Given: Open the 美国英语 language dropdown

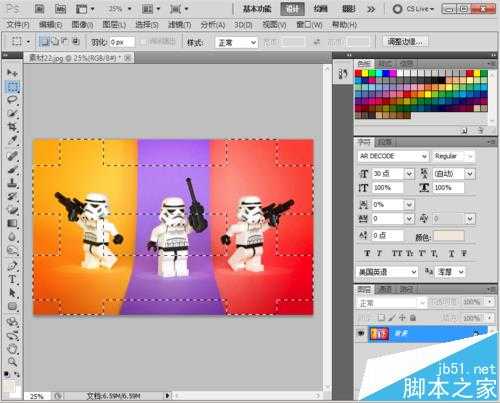Looking at the screenshot, I should [x=388, y=272].
